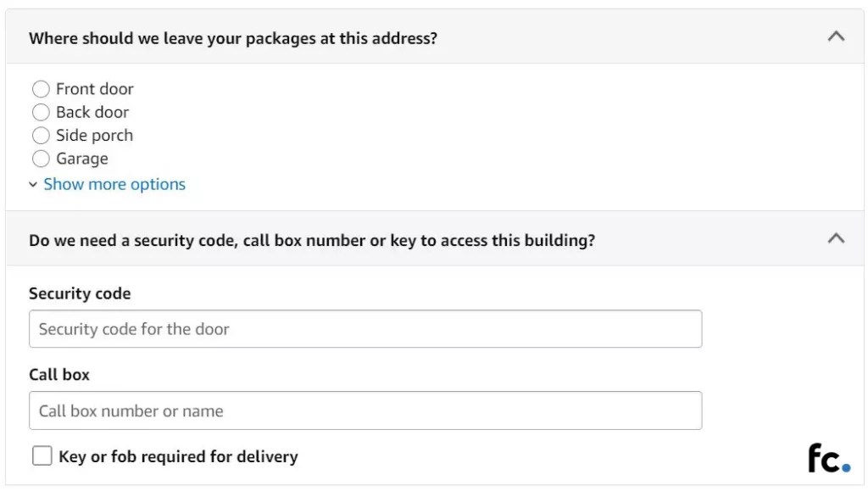Click the Call box number input field
The width and height of the screenshot is (868, 497).
click(364, 410)
